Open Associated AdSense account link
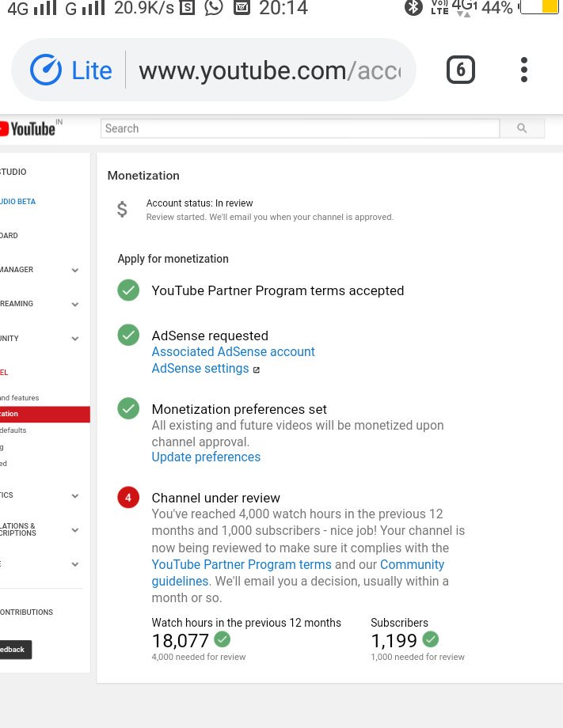The height and width of the screenshot is (728, 563). (x=233, y=351)
